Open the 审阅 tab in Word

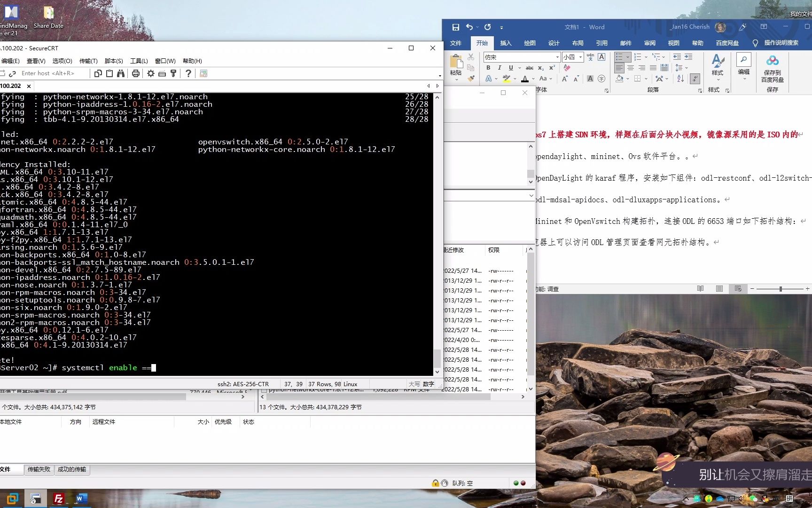coord(650,43)
